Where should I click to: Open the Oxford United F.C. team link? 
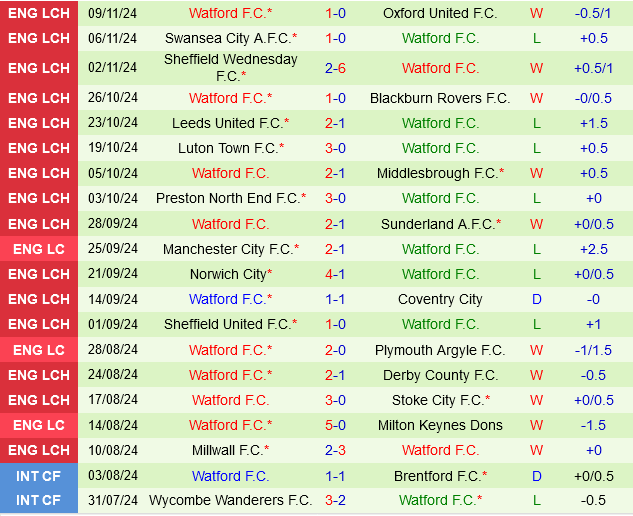pyautogui.click(x=440, y=13)
